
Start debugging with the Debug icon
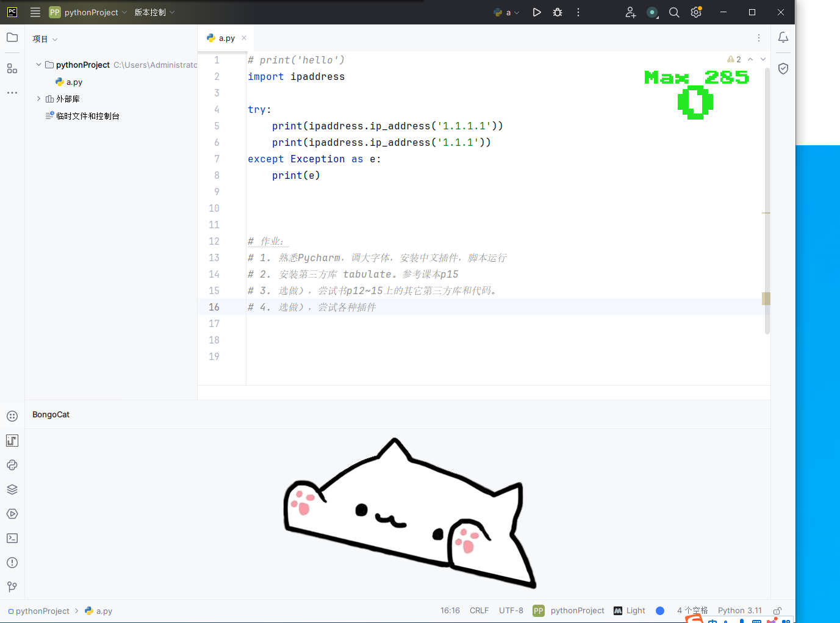coord(557,12)
